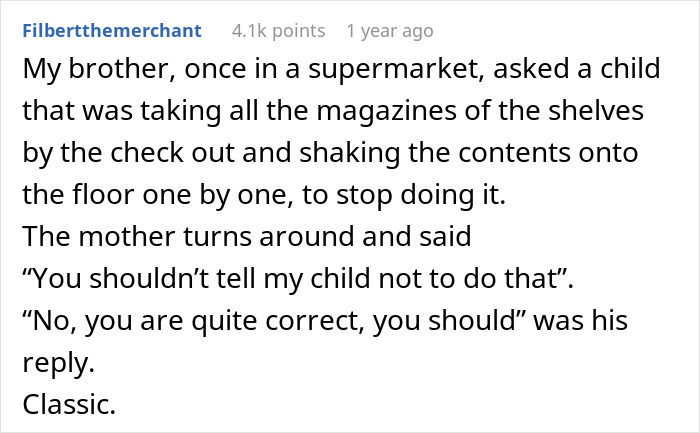
Task: Click the 4.1k points score
Action: 278,31
